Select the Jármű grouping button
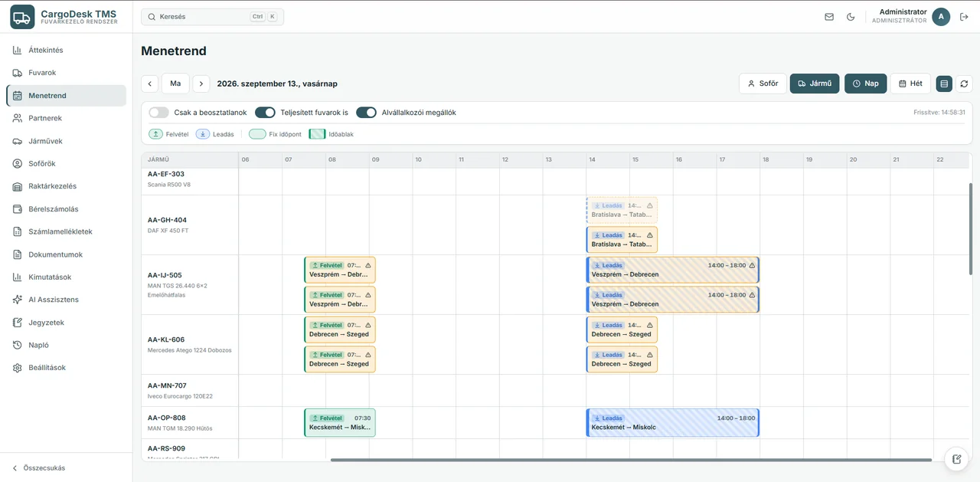The image size is (980, 482). (815, 84)
